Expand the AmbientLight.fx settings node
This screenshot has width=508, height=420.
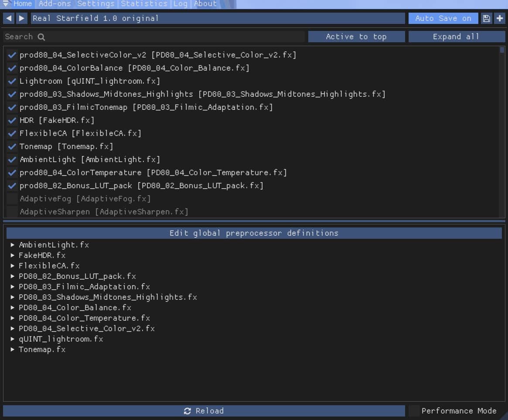click(x=13, y=245)
